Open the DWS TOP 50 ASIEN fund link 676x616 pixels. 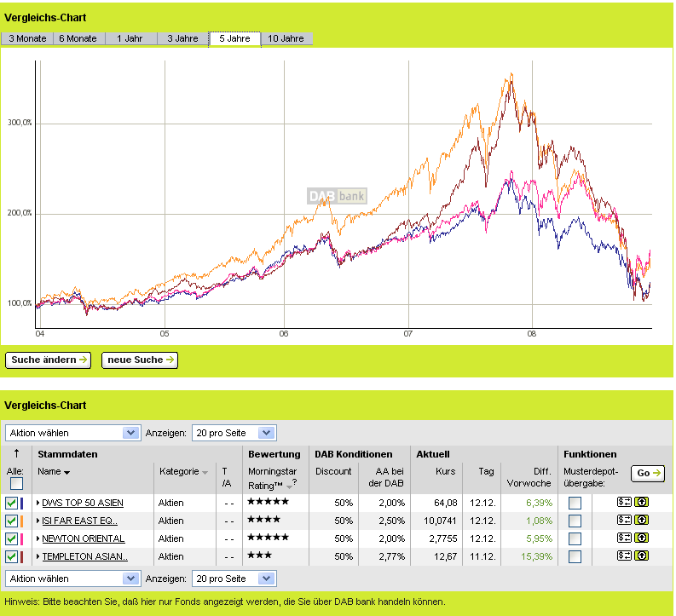coord(83,503)
